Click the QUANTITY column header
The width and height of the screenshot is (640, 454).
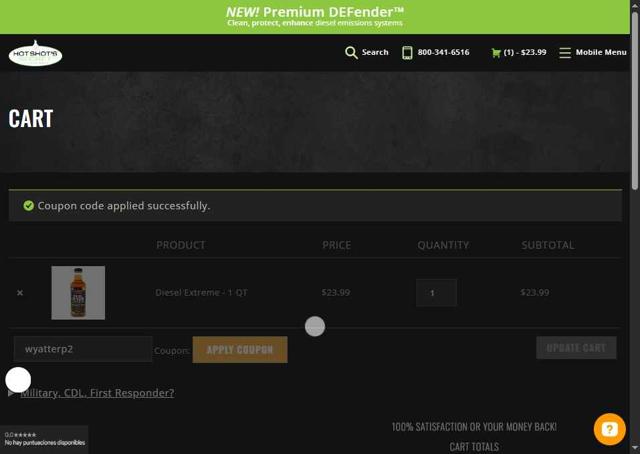point(443,245)
